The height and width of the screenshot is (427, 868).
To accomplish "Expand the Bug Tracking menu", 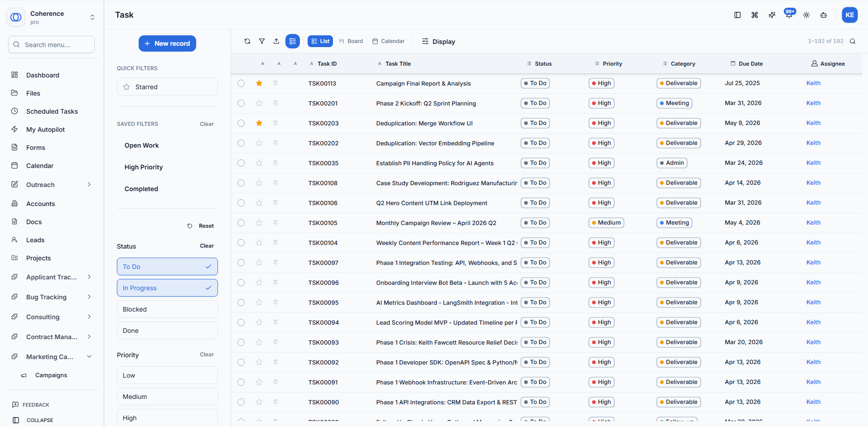I will point(89,297).
